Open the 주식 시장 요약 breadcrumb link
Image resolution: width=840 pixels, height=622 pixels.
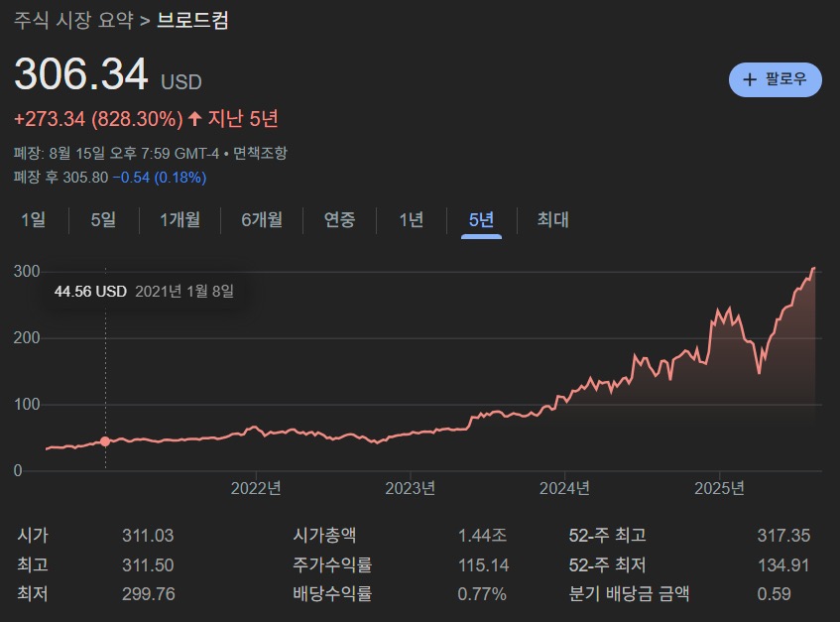73,20
